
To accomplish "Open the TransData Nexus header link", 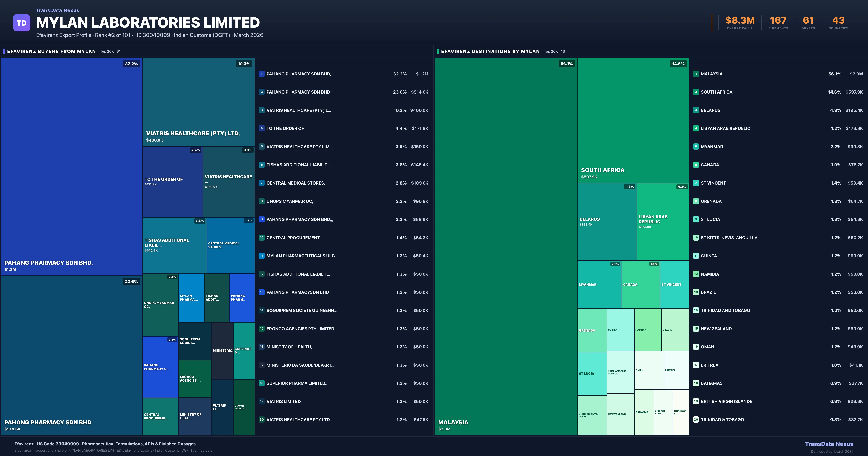I will click(x=58, y=10).
